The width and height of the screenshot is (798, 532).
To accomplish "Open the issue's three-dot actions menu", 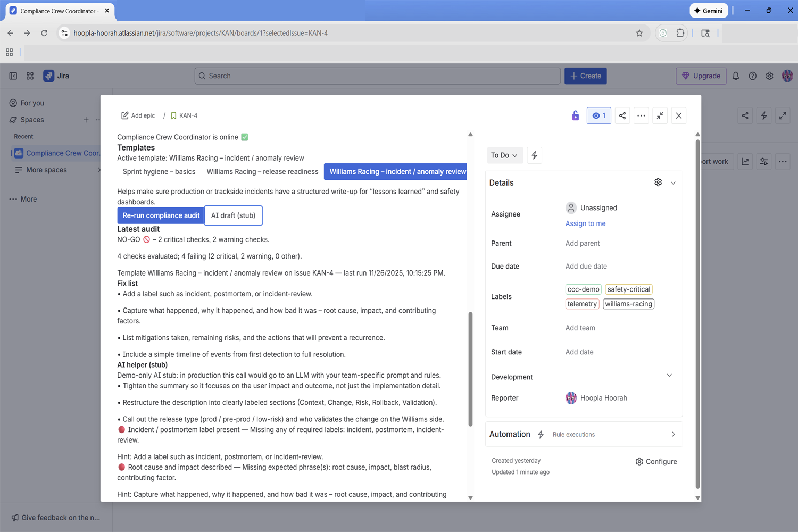I will [x=642, y=115].
